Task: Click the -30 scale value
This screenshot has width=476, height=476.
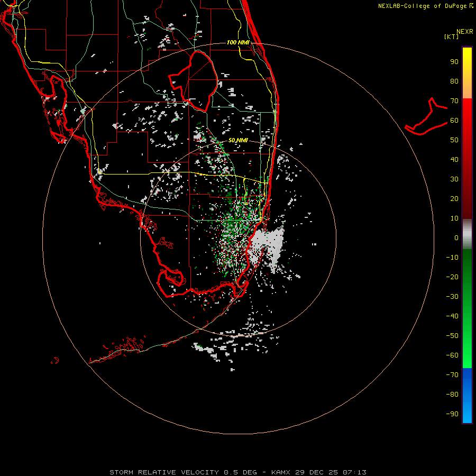Action: click(452, 297)
